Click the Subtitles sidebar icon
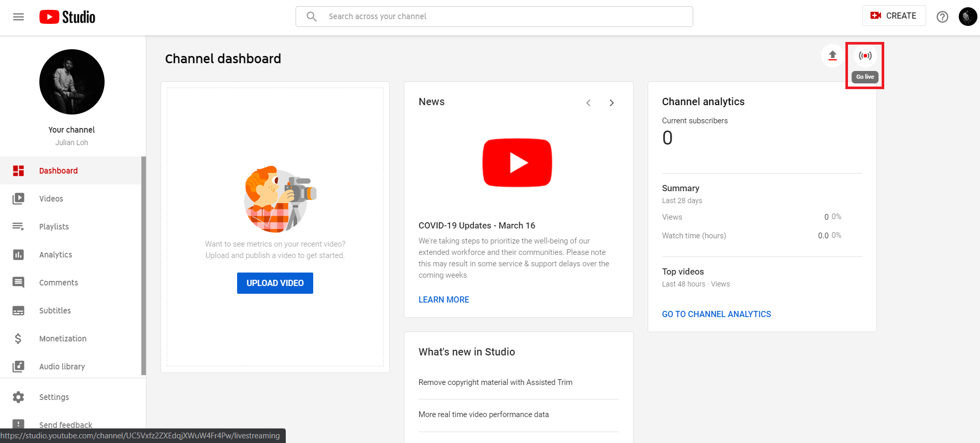This screenshot has height=443, width=980. [x=19, y=310]
